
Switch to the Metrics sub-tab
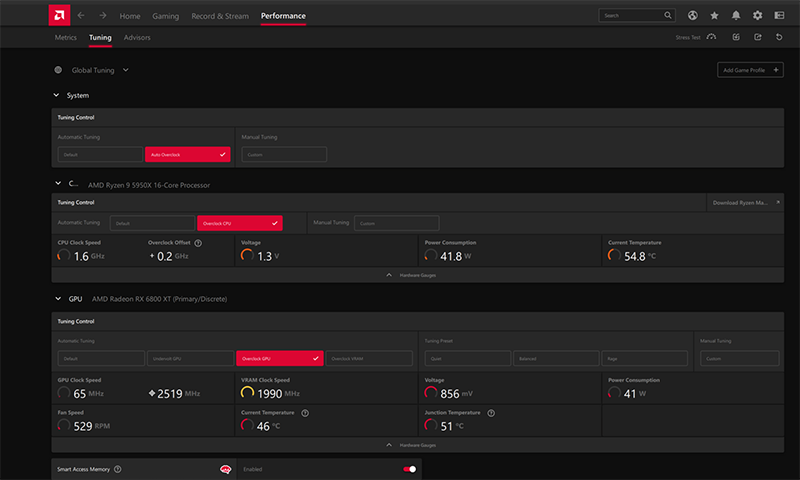tap(65, 37)
